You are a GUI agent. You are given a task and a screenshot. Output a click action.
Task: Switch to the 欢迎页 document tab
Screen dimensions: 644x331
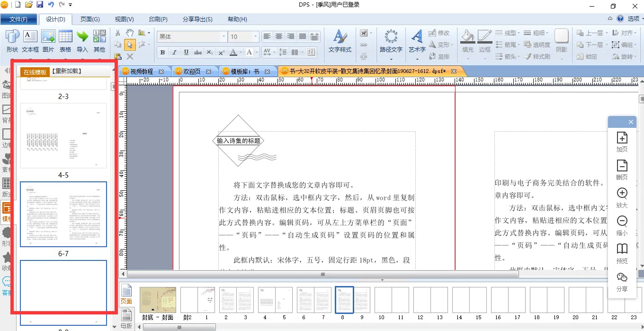192,72
